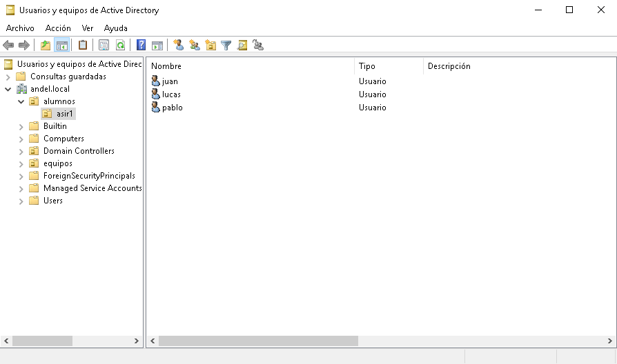
Task: Collapse the alumnos tree node
Action: click(21, 101)
